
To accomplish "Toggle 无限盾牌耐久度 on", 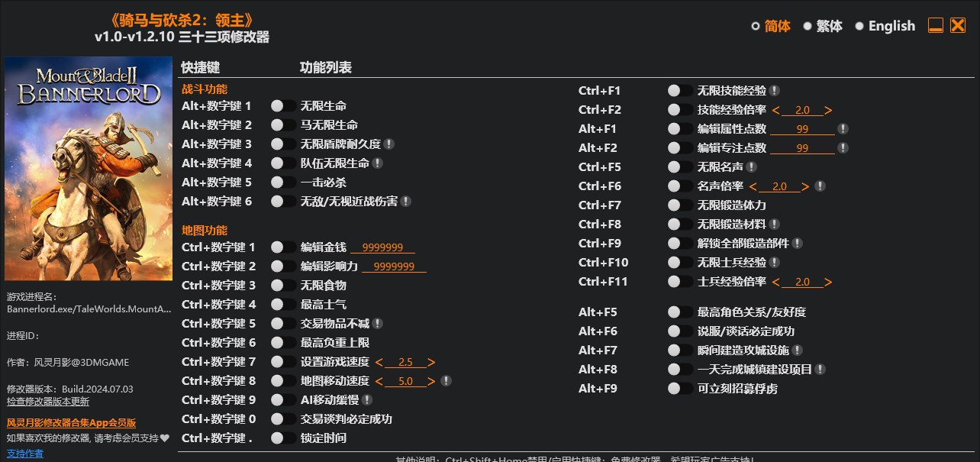I will click(282, 144).
